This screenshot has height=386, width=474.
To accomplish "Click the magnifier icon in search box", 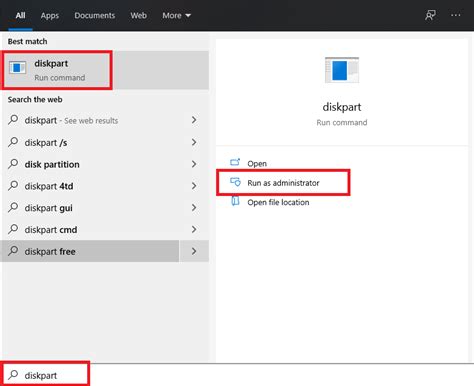I will point(13,374).
